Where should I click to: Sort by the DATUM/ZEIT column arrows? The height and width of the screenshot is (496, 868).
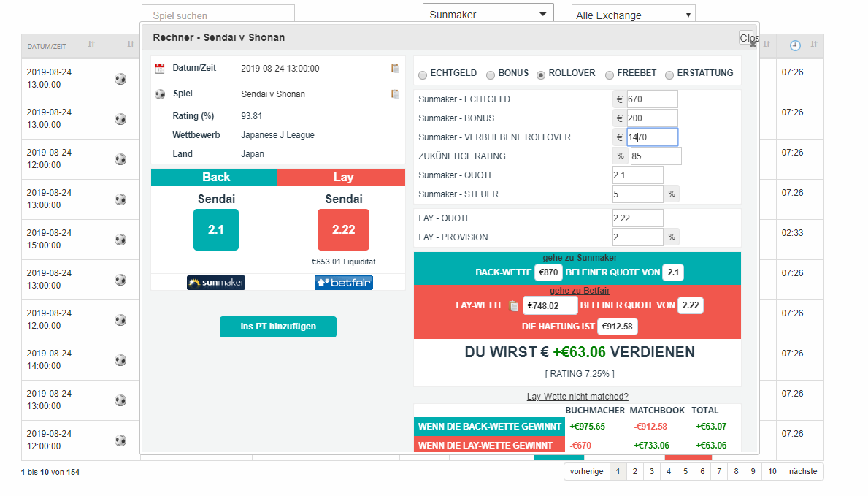pyautogui.click(x=91, y=45)
